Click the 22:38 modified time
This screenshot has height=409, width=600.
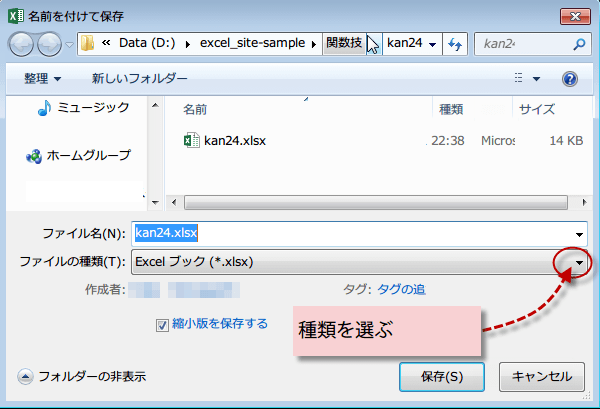448,141
